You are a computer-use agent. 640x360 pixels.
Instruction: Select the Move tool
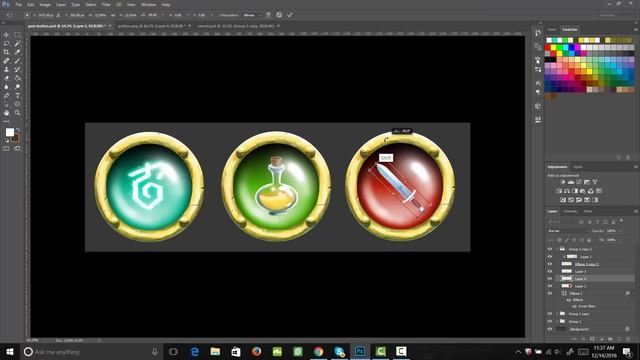coord(7,35)
